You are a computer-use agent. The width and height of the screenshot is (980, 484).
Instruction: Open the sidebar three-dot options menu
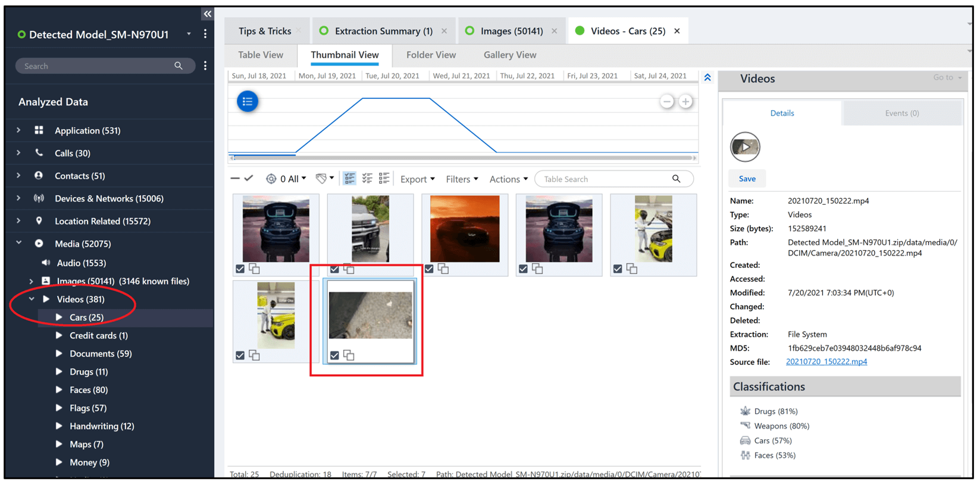205,35
